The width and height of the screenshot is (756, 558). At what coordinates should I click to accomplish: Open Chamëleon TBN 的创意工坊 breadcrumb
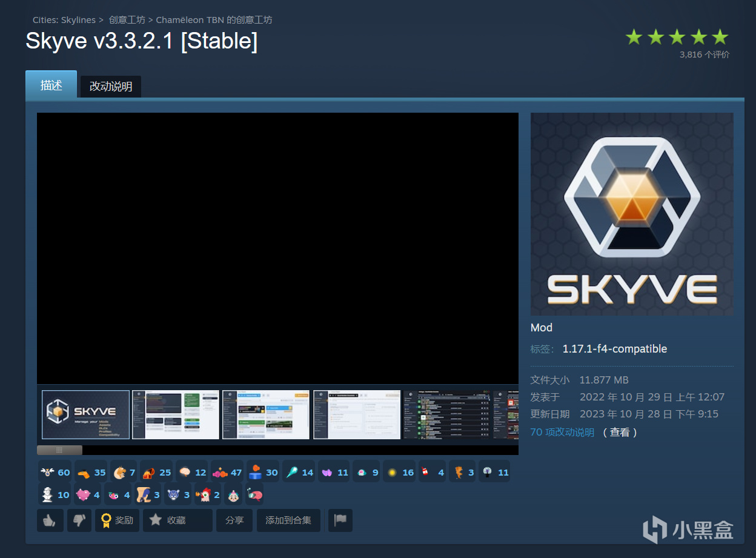[x=214, y=20]
